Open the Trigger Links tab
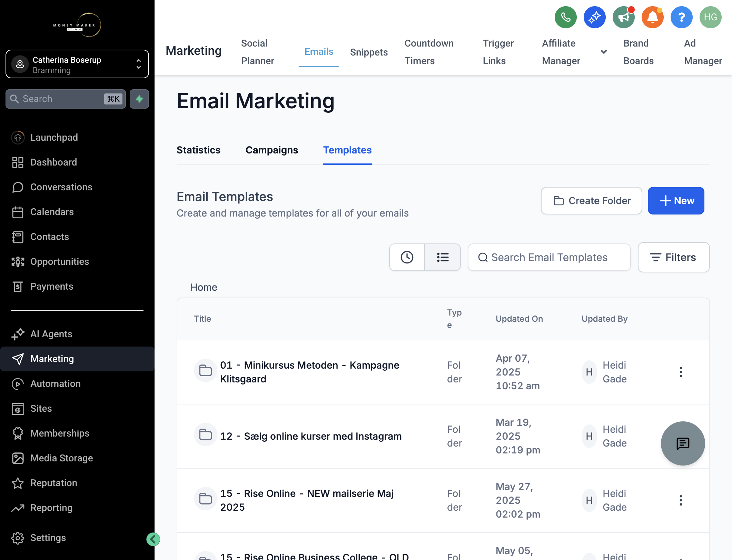This screenshot has width=732, height=560. (498, 52)
